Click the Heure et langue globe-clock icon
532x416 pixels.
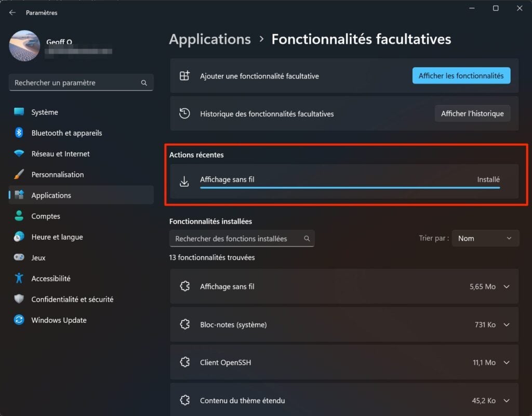19,237
